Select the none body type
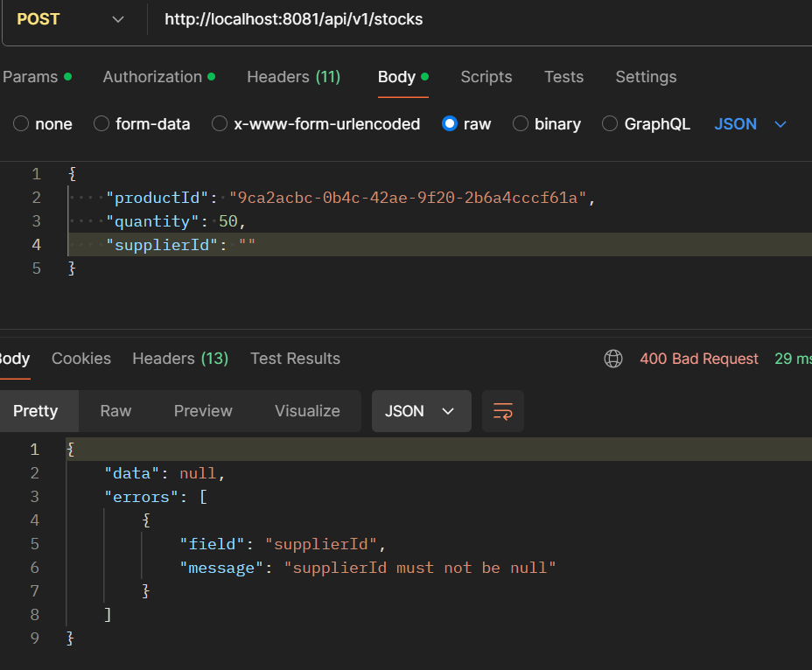812x670 pixels. [x=43, y=124]
